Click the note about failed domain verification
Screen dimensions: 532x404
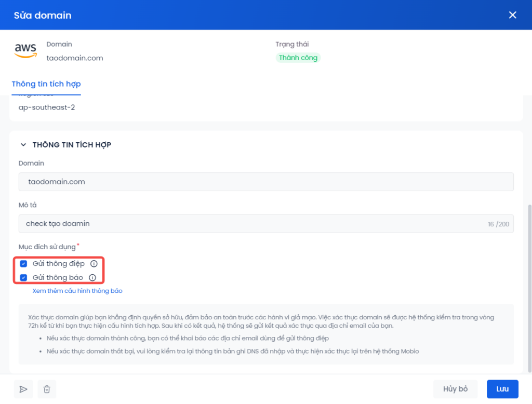pos(233,351)
